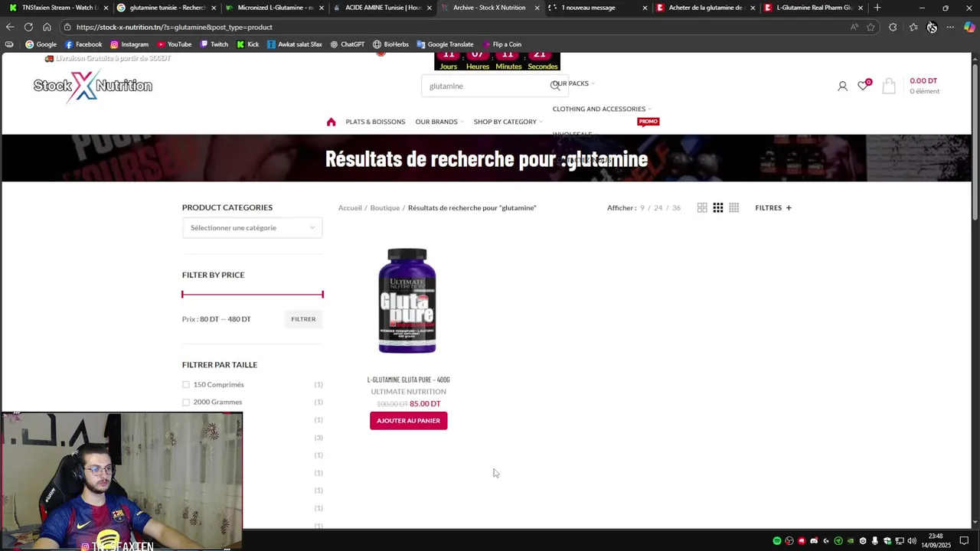Open the Gluta Pure product image
This screenshot has width=980, height=551.
[407, 301]
